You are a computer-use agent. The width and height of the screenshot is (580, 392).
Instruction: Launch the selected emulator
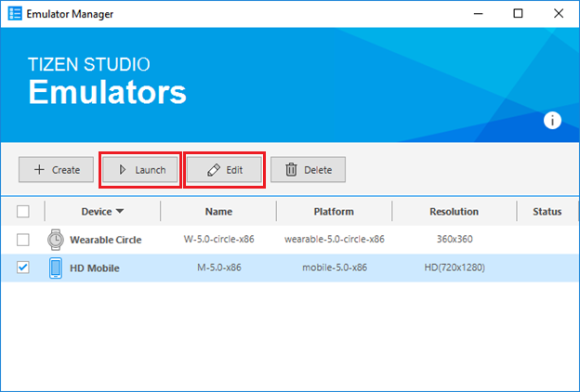(x=141, y=170)
